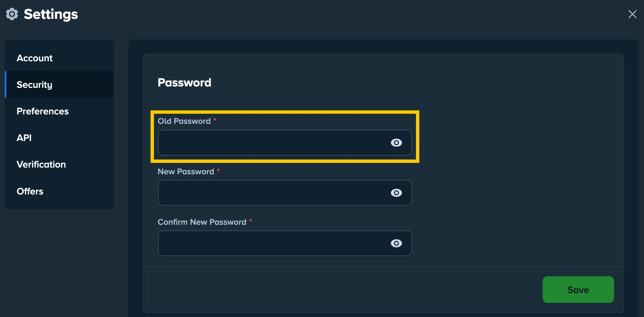Click the Settings title text
The width and height of the screenshot is (644, 317).
point(51,14)
